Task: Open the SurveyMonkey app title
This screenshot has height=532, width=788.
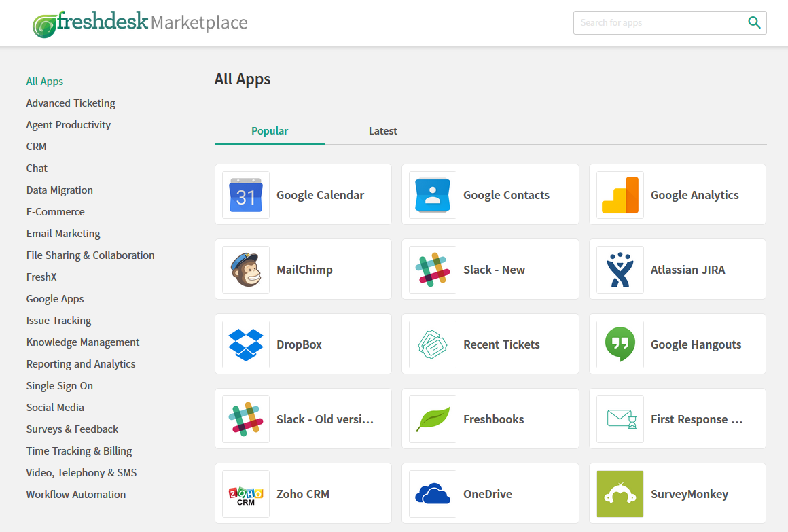Action: click(689, 494)
